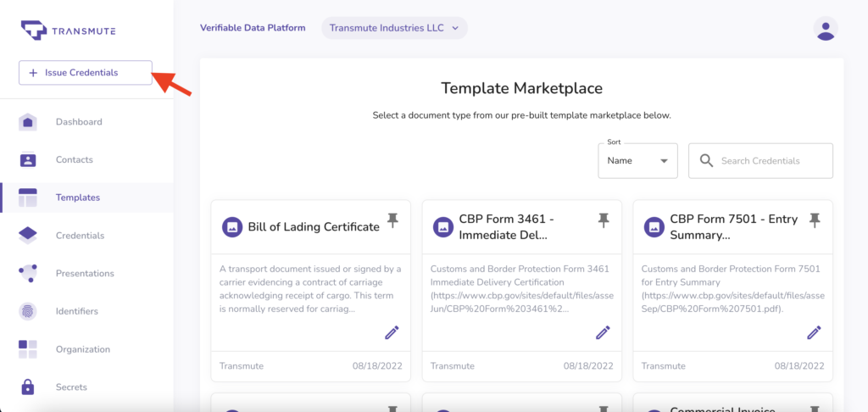Click the Presentations nodes icon

tap(28, 274)
